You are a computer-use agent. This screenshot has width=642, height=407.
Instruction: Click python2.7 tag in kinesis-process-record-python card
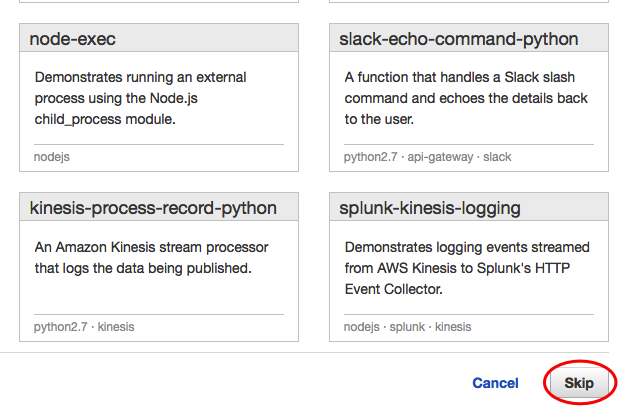(x=60, y=326)
